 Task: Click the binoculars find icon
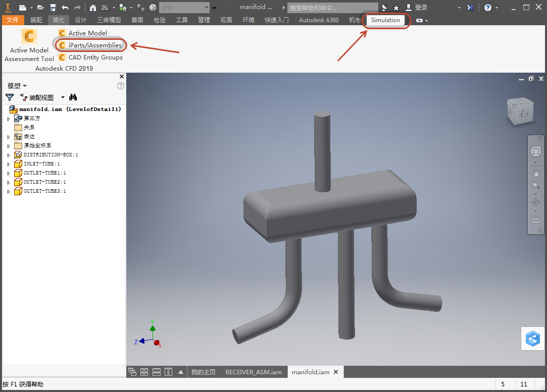(73, 97)
